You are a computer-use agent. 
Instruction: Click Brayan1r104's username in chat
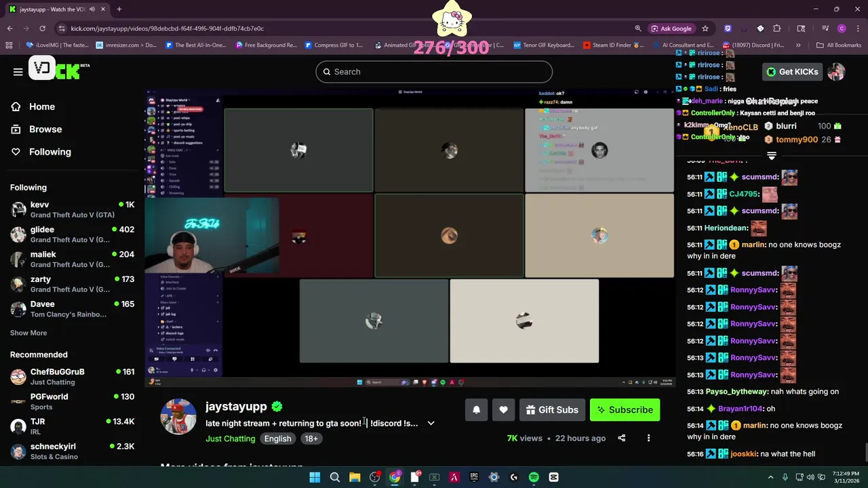pyautogui.click(x=741, y=409)
